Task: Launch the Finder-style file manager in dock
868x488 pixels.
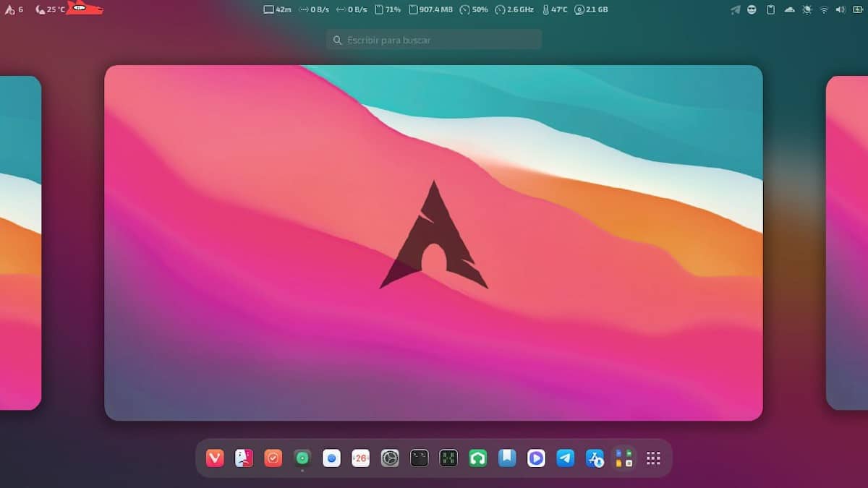Action: pyautogui.click(x=244, y=458)
